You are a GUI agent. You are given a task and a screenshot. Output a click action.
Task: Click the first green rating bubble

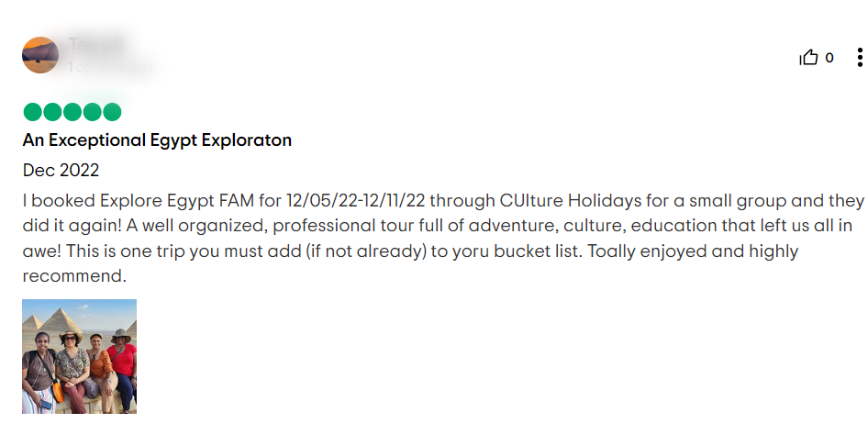pyautogui.click(x=33, y=112)
